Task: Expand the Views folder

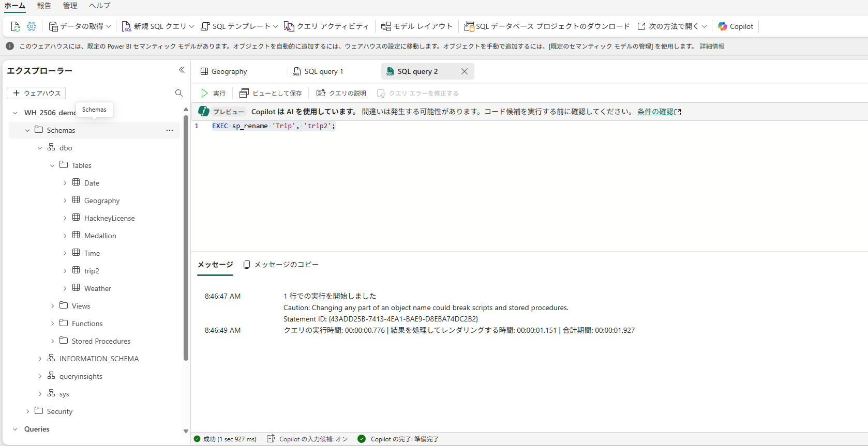Action: pyautogui.click(x=52, y=306)
